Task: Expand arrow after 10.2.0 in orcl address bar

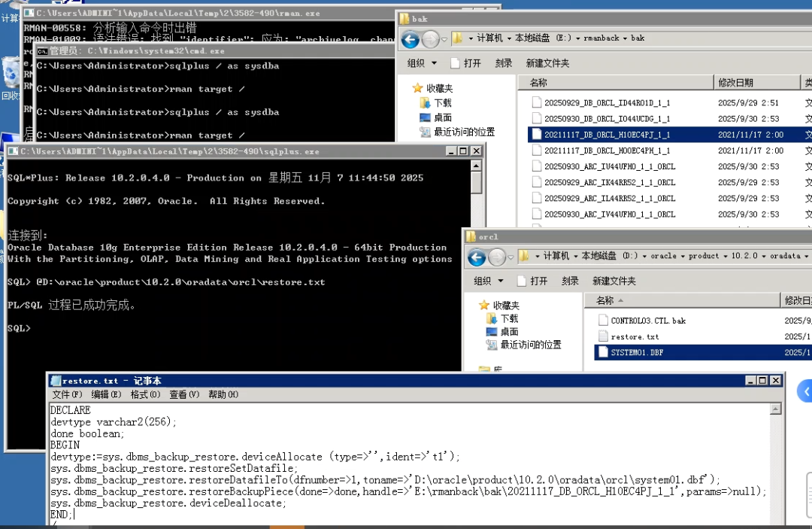Action: click(x=764, y=256)
